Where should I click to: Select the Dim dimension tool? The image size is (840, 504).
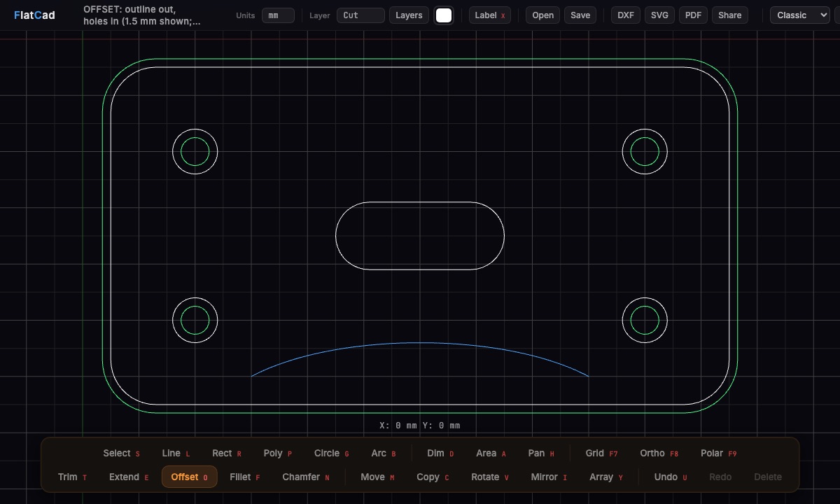click(x=440, y=453)
